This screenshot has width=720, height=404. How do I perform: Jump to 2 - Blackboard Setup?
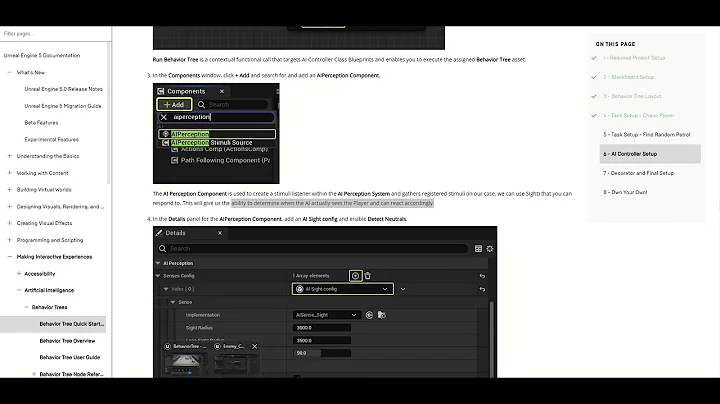(629, 77)
